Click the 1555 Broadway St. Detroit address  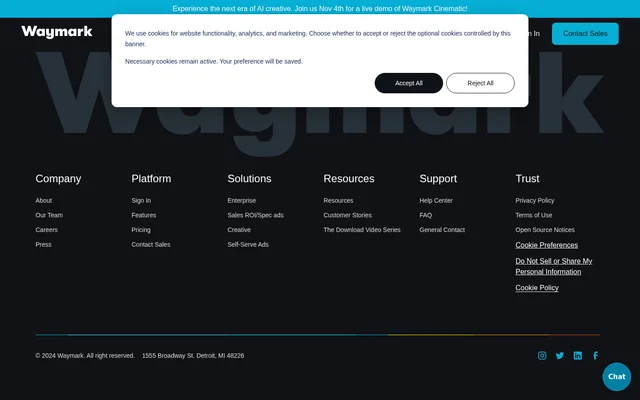193,356
